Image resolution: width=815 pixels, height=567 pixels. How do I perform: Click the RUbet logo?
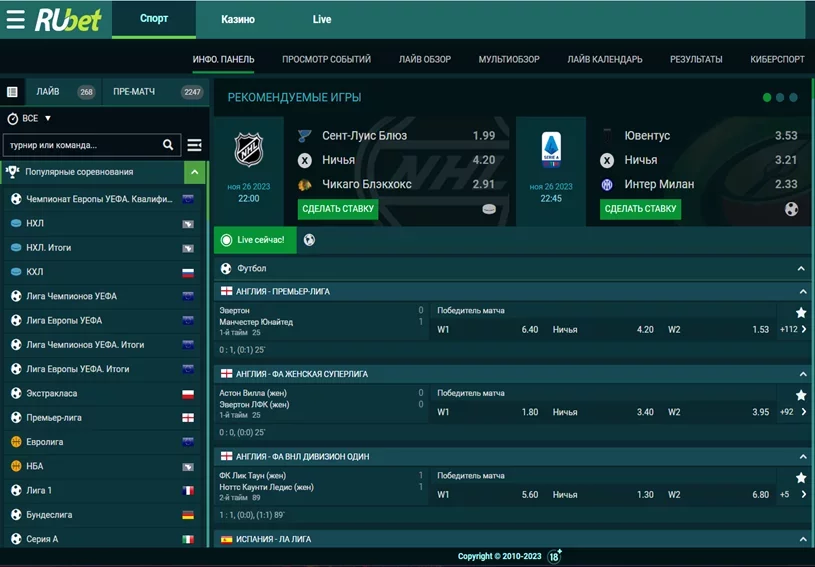click(x=68, y=20)
